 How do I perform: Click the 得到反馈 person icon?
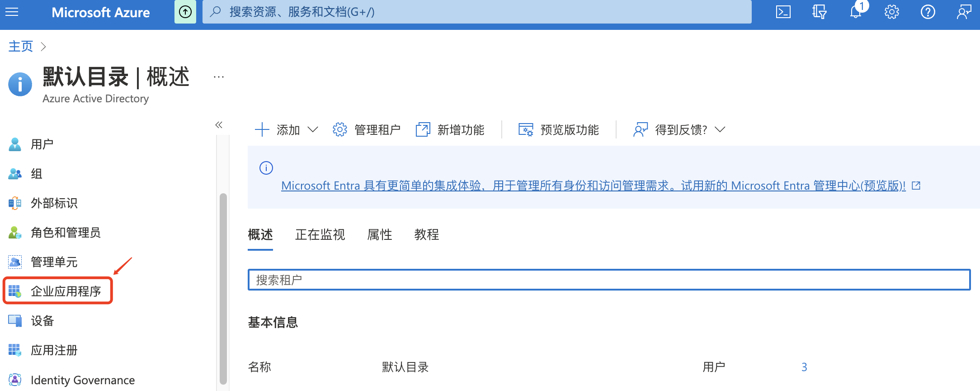(641, 130)
